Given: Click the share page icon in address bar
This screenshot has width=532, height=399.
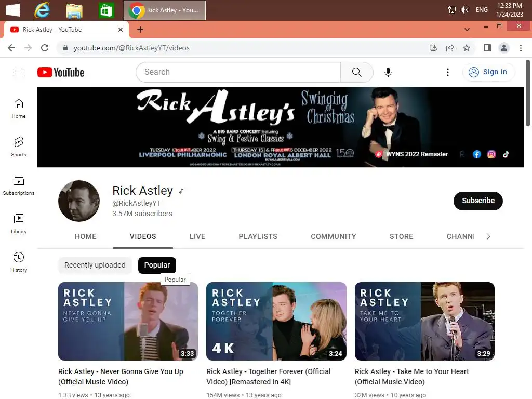Looking at the screenshot, I should click(450, 48).
